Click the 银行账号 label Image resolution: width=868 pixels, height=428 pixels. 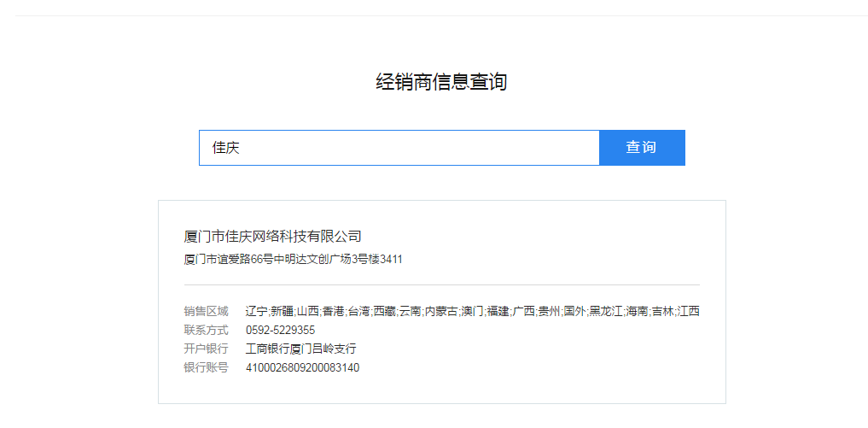(206, 367)
